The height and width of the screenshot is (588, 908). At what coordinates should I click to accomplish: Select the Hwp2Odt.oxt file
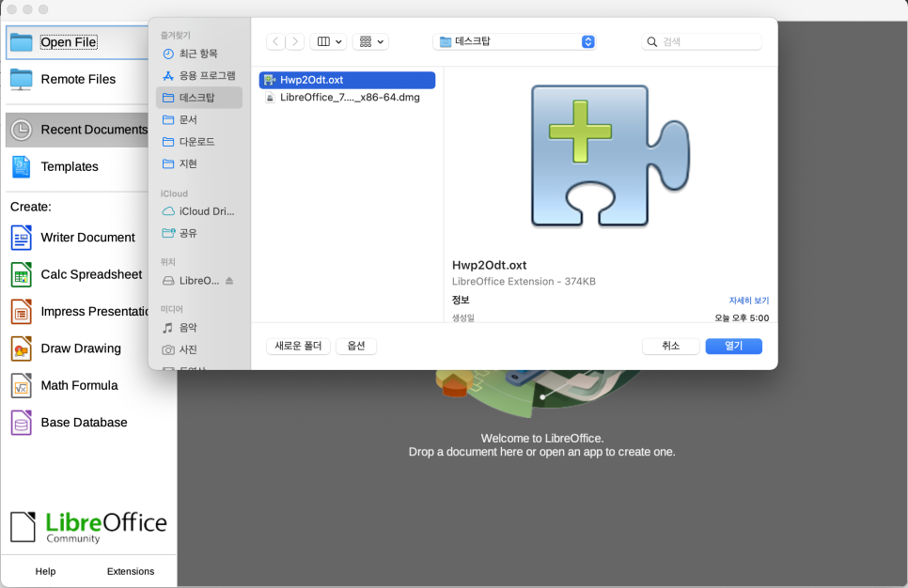(x=347, y=80)
